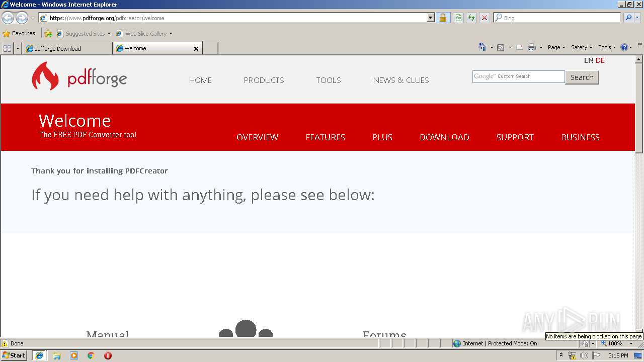Open the SUPPORT section link

515,137
